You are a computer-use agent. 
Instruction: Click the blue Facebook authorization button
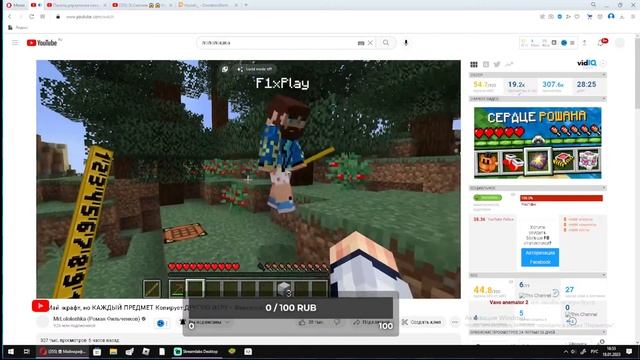point(540,257)
